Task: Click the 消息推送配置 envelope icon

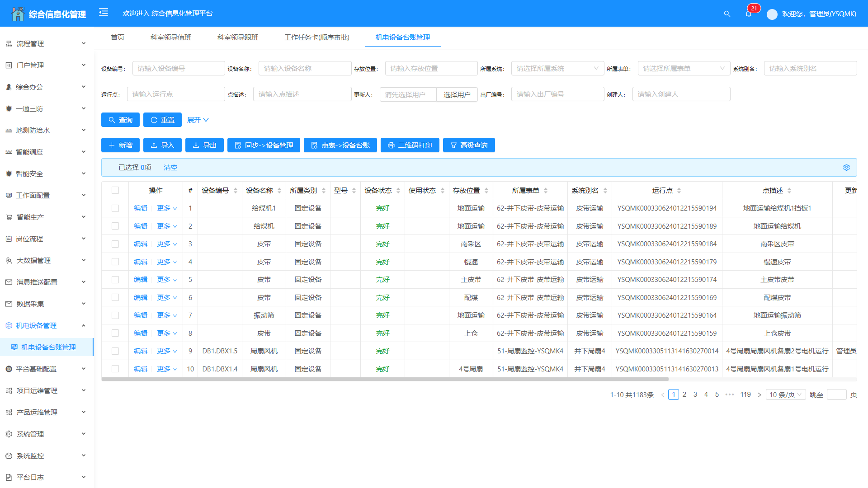Action: [x=9, y=282]
